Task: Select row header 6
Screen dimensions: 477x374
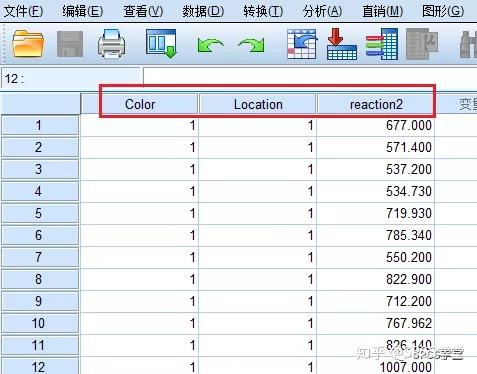Action: pyautogui.click(x=40, y=235)
